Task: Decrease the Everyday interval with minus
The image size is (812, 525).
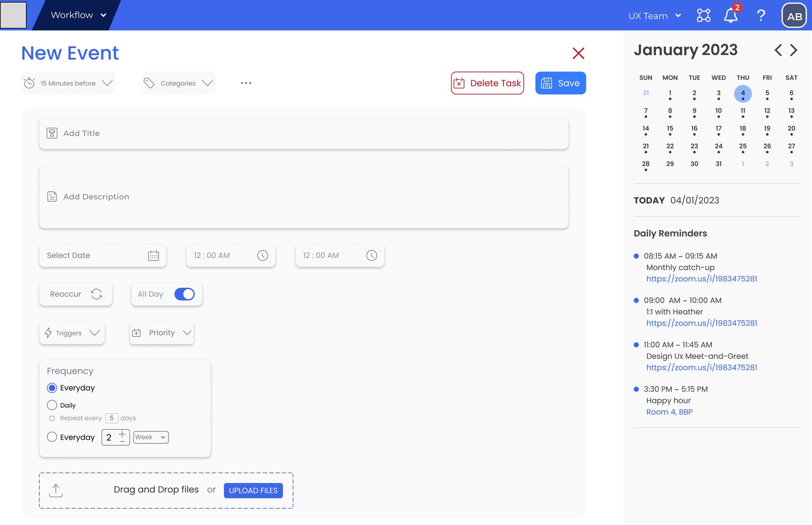Action: [x=122, y=441]
